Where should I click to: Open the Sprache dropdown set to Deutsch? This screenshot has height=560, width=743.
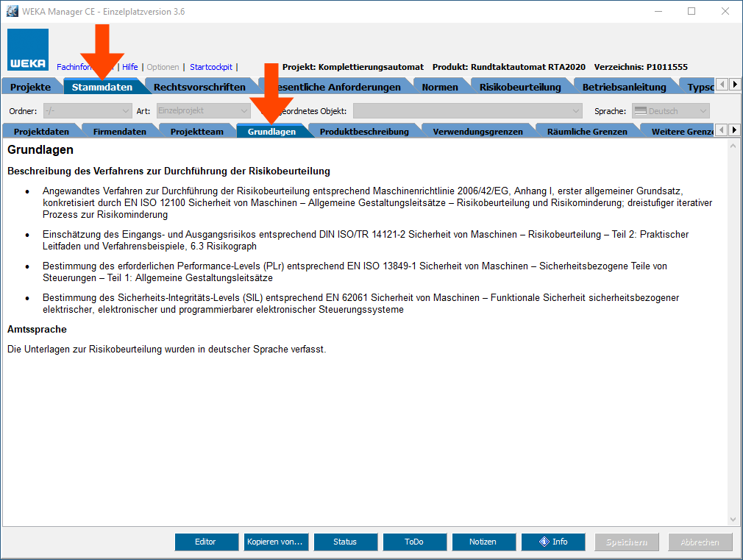tap(703, 111)
